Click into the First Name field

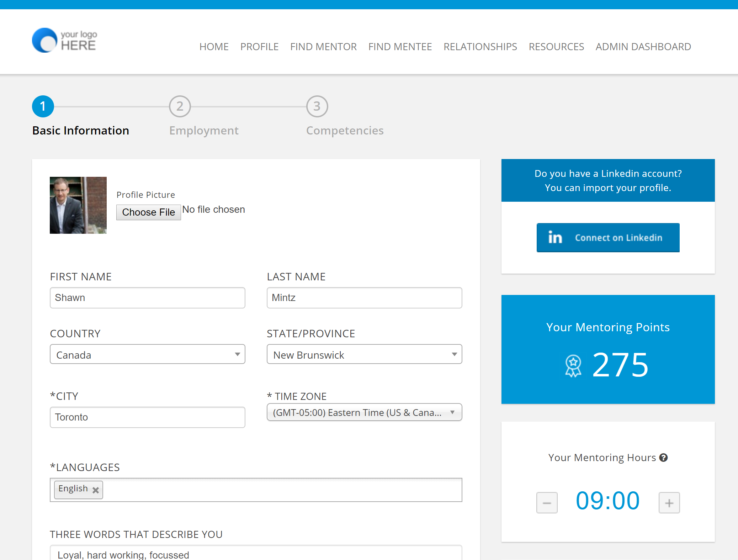[148, 298]
